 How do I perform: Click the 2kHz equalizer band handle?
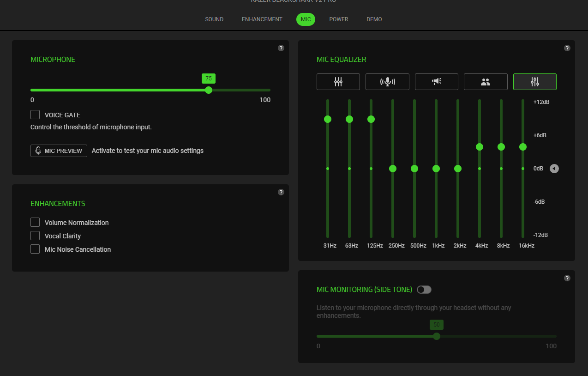coord(458,169)
